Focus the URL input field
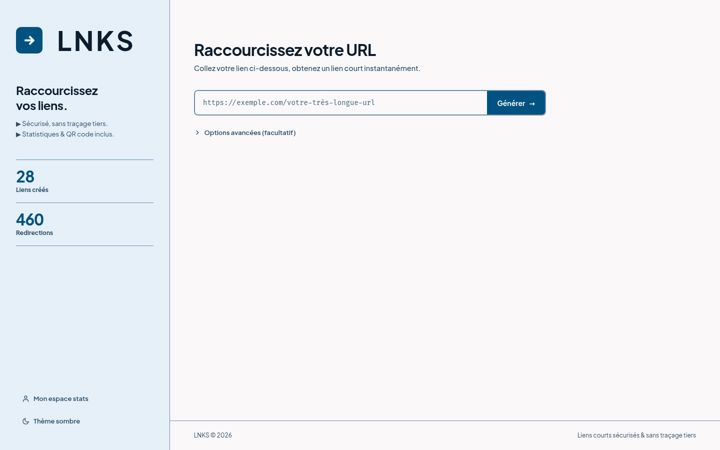The width and height of the screenshot is (720, 450). coord(341,103)
